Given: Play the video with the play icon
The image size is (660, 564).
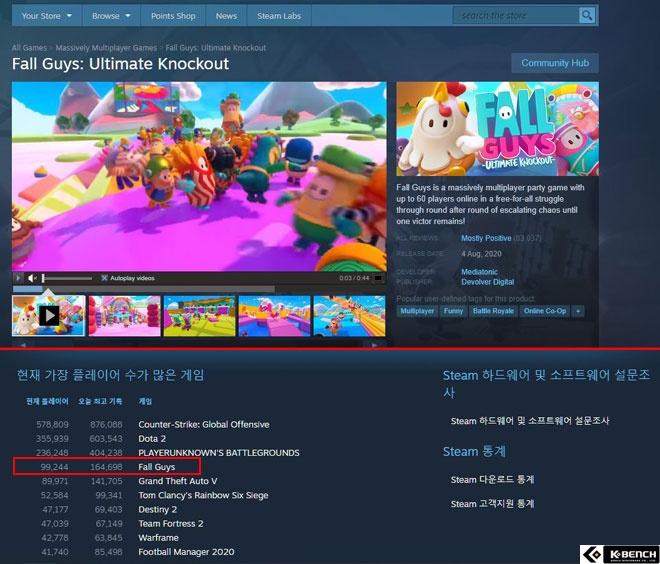Looking at the screenshot, I should tap(18, 278).
